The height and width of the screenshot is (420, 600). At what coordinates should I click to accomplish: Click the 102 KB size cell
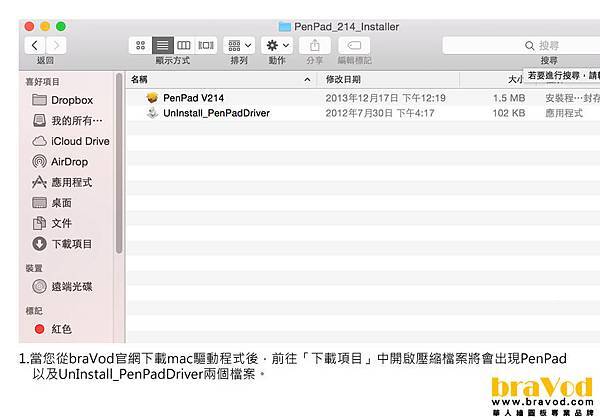coord(509,113)
